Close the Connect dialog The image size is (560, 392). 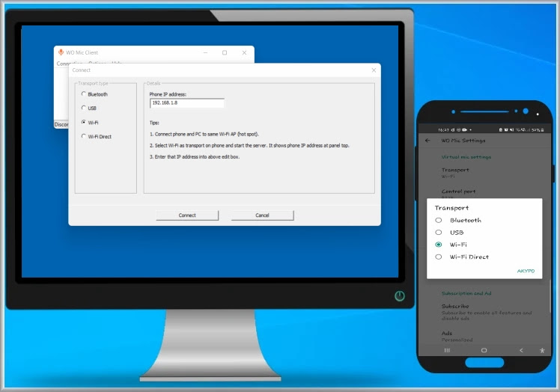tap(374, 70)
